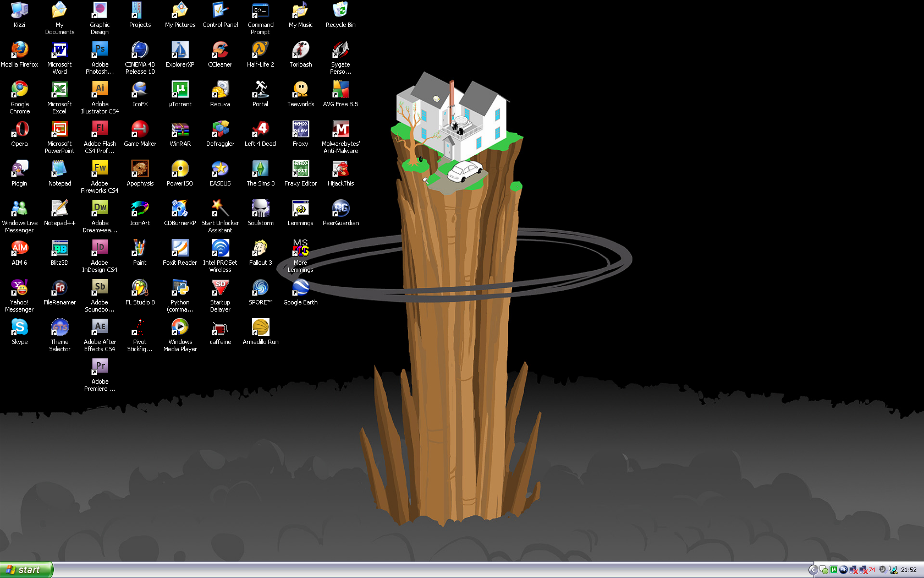Select the FL Studio 8 shortcut
The width and height of the screenshot is (924, 578).
pos(140,288)
